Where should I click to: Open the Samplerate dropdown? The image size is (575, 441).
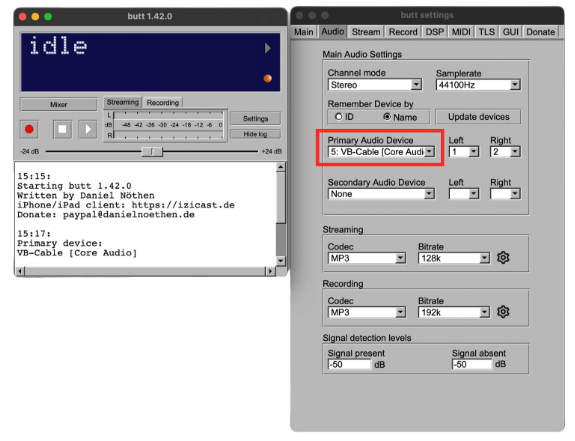click(478, 85)
